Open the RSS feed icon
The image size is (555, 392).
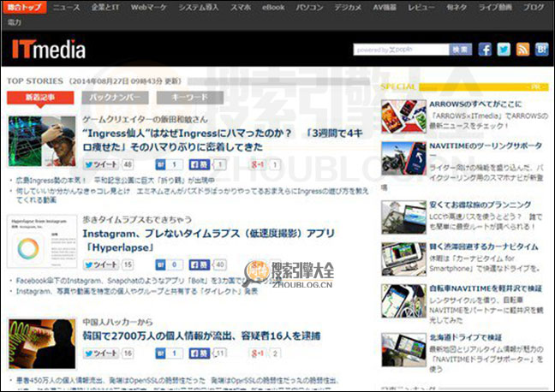click(522, 50)
